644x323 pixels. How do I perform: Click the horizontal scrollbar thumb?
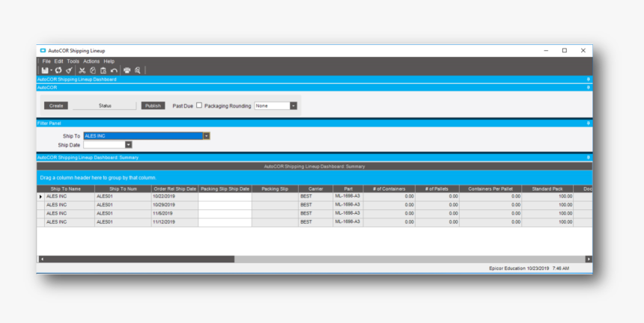pyautogui.click(x=139, y=259)
